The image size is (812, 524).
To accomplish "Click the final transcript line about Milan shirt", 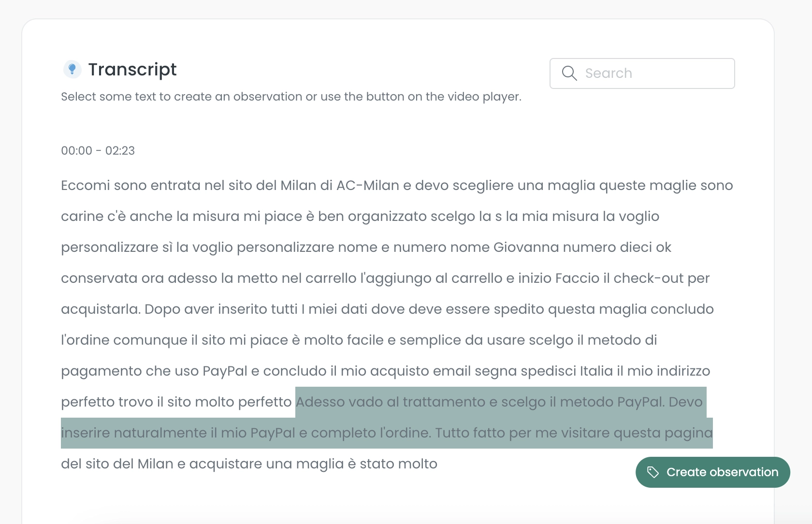I will point(249,464).
